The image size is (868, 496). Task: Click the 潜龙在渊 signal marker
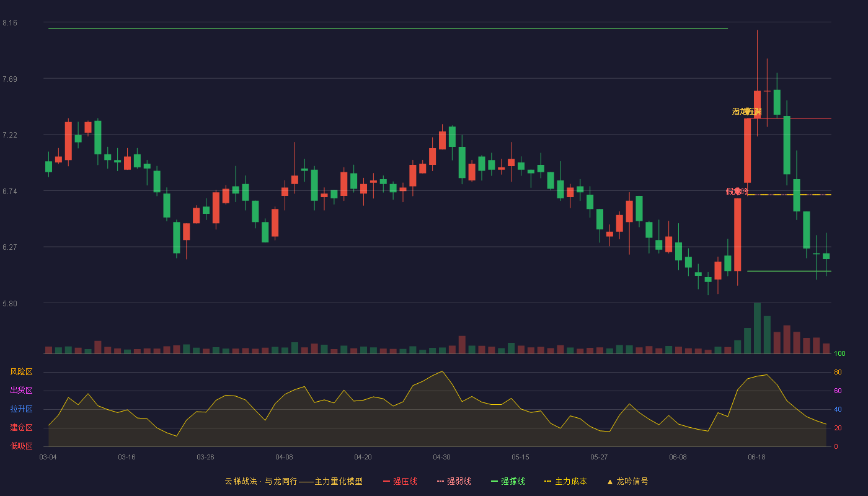coord(746,112)
